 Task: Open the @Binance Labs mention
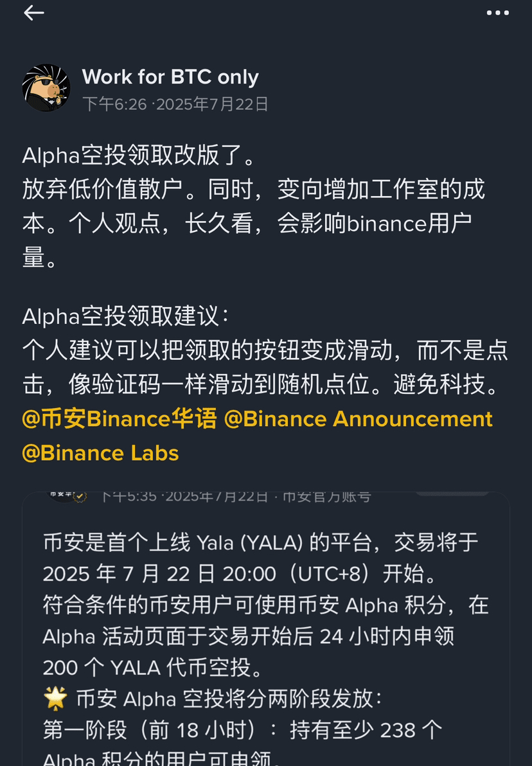point(100,453)
